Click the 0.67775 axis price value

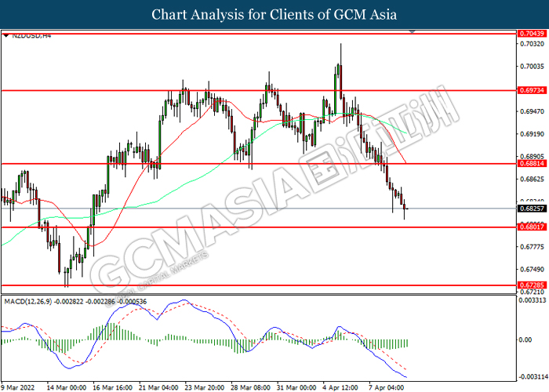click(x=532, y=247)
